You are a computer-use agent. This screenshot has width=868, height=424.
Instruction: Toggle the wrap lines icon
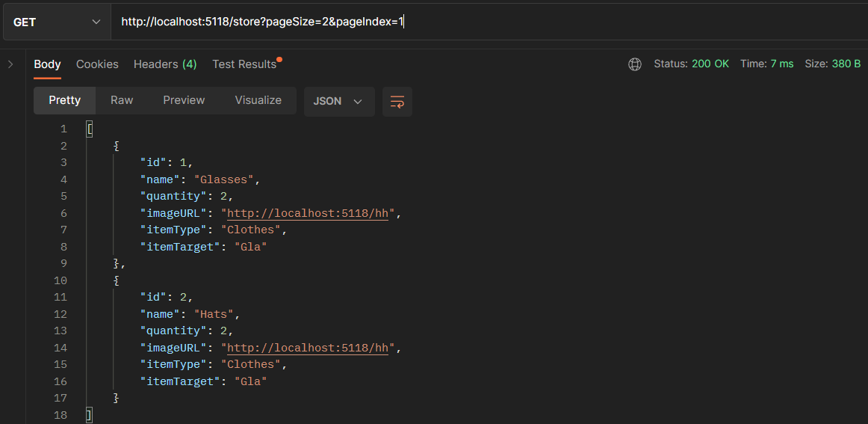pyautogui.click(x=397, y=102)
